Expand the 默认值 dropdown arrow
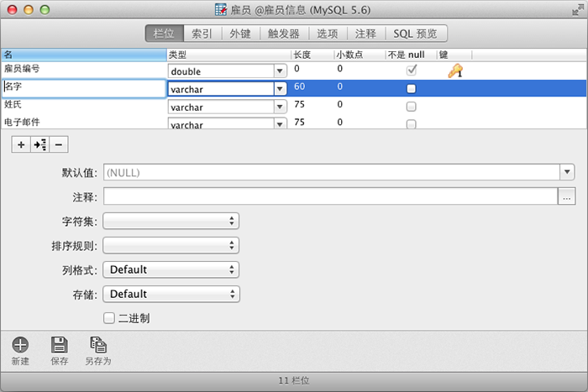The image size is (588, 392). coord(567,172)
